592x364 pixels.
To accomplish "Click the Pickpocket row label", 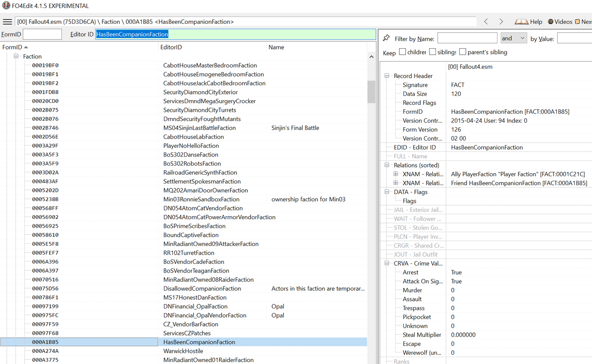I will (x=417, y=317).
